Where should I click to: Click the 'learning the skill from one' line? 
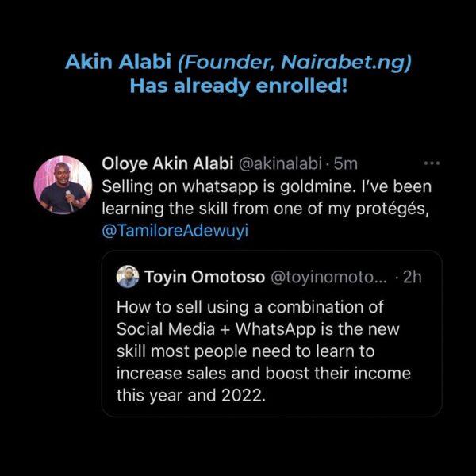click(x=265, y=209)
